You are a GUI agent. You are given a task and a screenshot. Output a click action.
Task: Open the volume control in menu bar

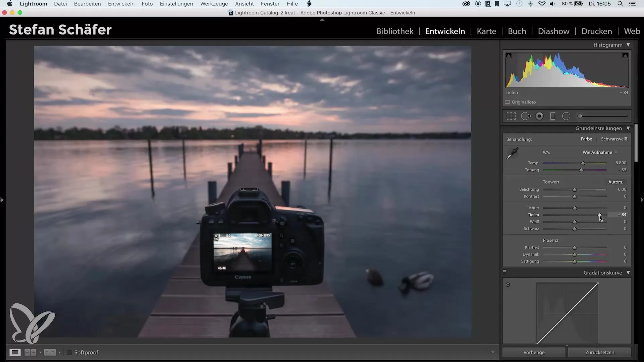point(552,4)
